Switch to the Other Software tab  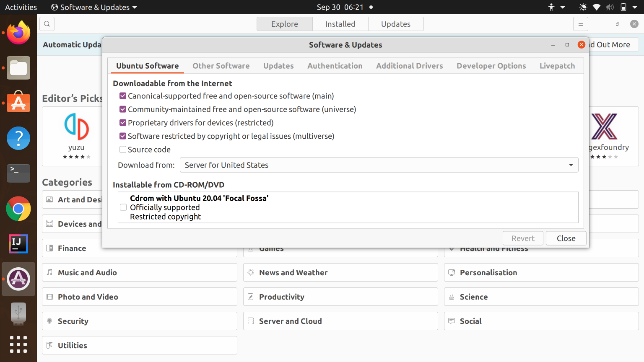pos(221,66)
